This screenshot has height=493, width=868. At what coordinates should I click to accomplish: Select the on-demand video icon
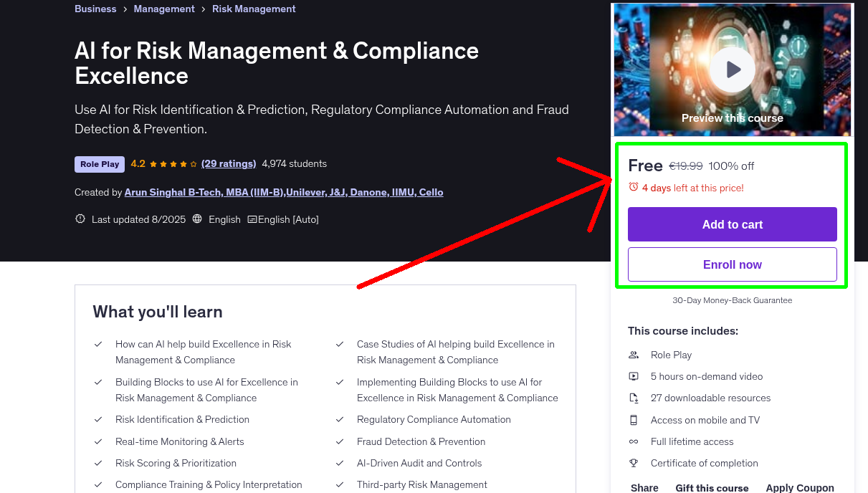[633, 376]
